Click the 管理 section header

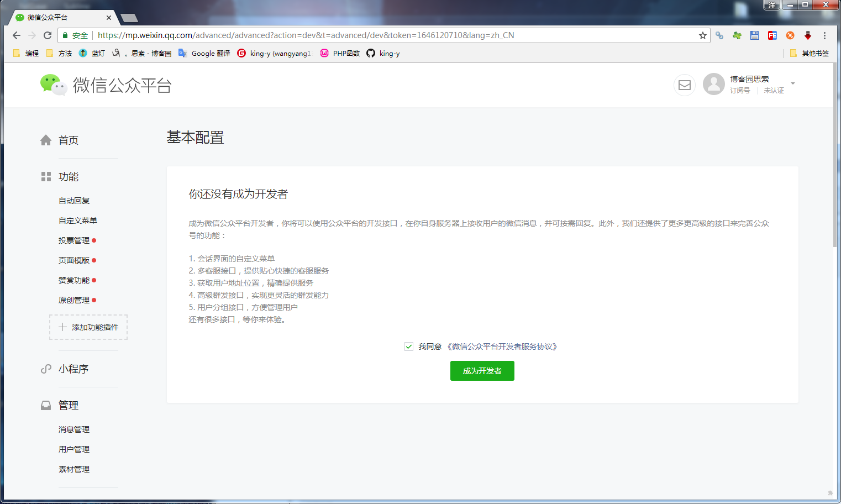69,406
